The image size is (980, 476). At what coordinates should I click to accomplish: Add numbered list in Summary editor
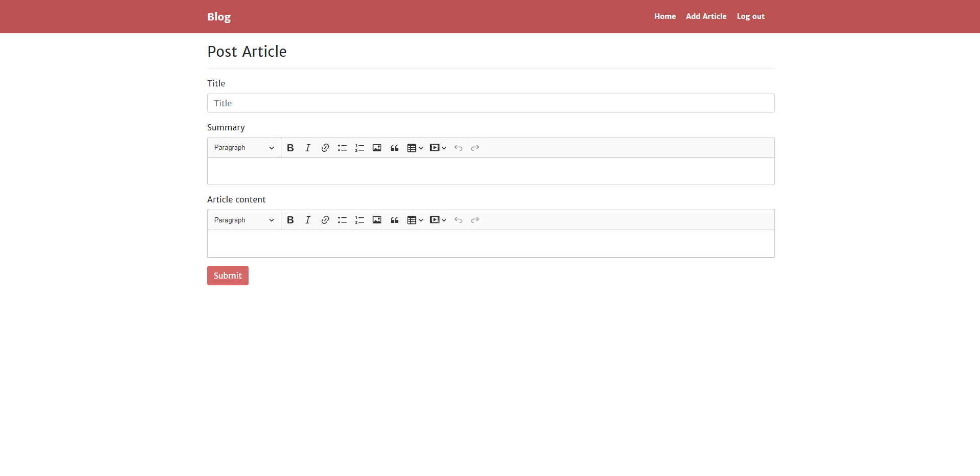[x=360, y=148]
